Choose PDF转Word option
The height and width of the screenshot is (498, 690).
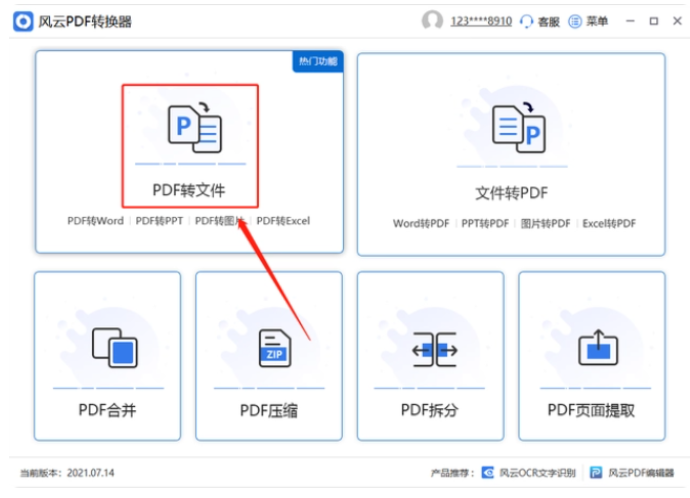point(95,220)
